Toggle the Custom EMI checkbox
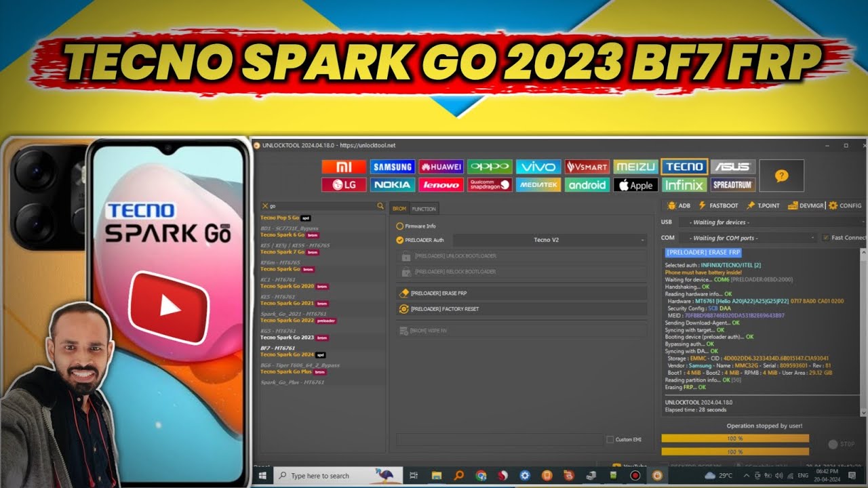Viewport: 868px width, 488px height. coord(610,439)
